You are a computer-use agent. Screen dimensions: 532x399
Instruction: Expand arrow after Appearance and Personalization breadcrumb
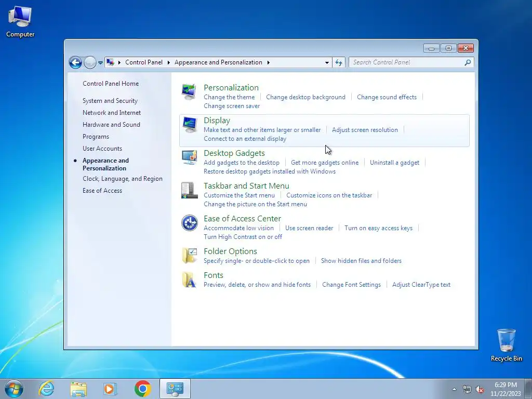[x=269, y=62]
